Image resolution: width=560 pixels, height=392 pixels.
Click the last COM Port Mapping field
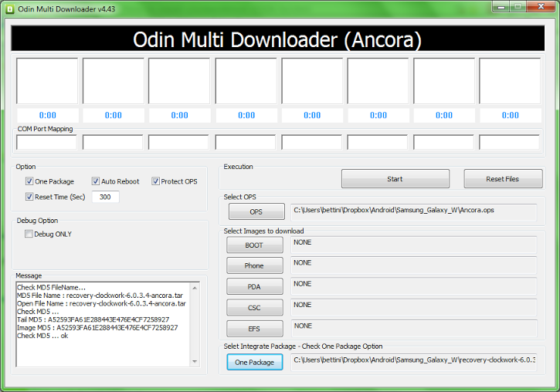pyautogui.click(x=509, y=142)
